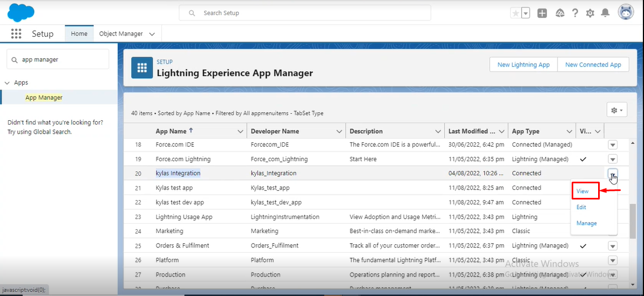Viewport: 644px width, 296px height.
Task: Click the Description column header
Action: pos(366,131)
